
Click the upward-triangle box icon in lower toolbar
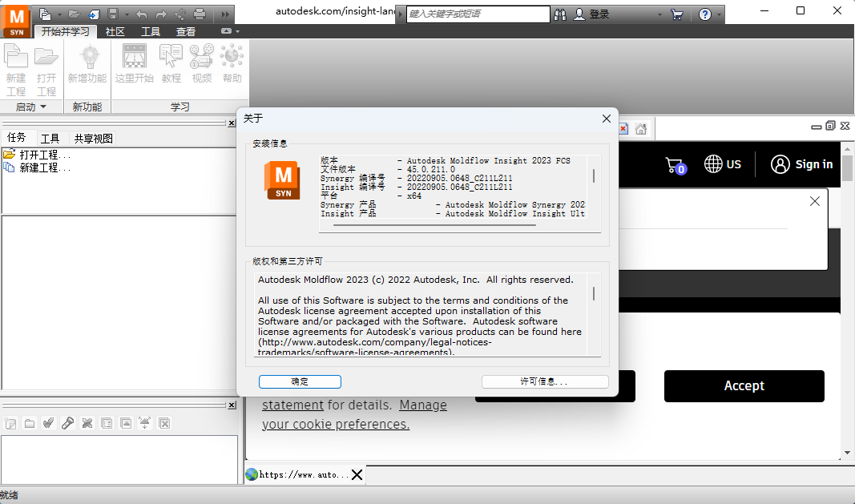click(x=126, y=423)
